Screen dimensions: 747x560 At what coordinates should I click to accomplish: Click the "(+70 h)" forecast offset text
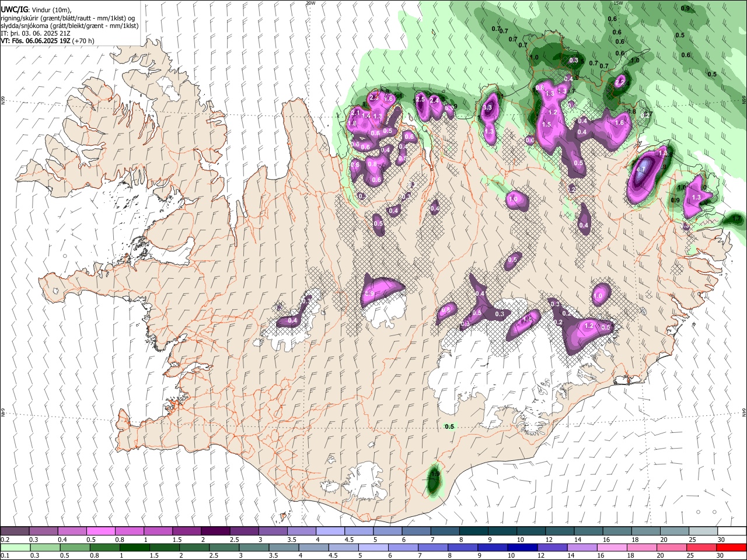83,41
